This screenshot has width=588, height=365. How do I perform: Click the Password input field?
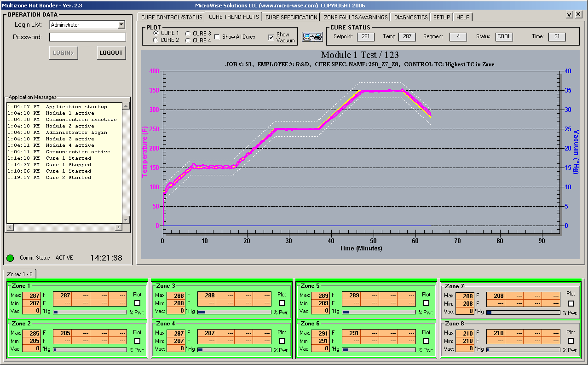pos(87,37)
